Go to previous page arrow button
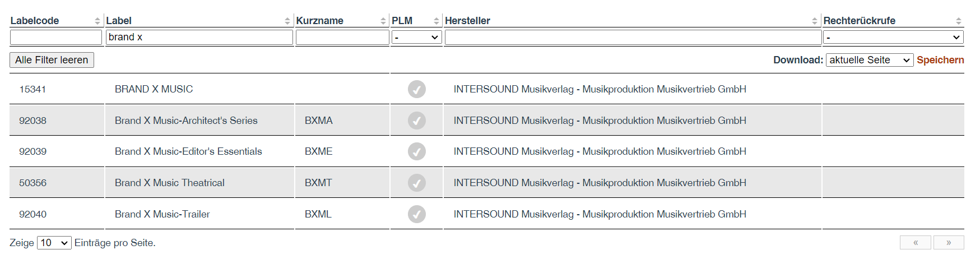The width and height of the screenshot is (980, 259). [916, 243]
